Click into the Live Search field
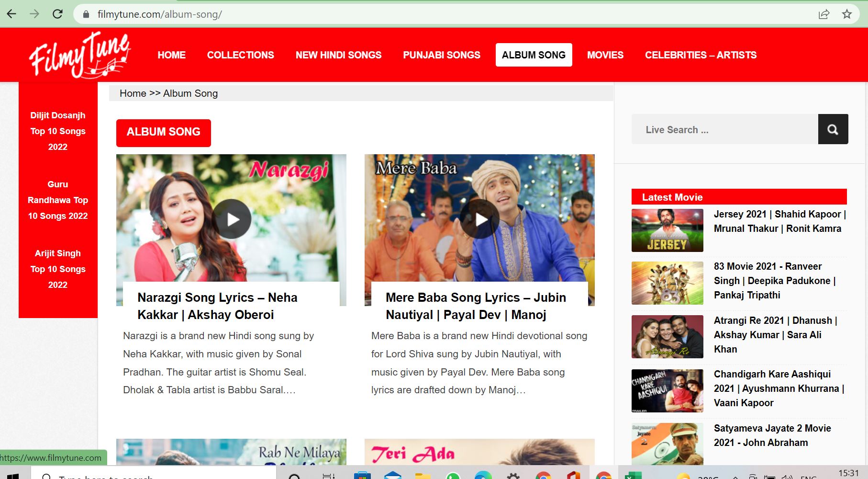This screenshot has width=868, height=479. 725,129
